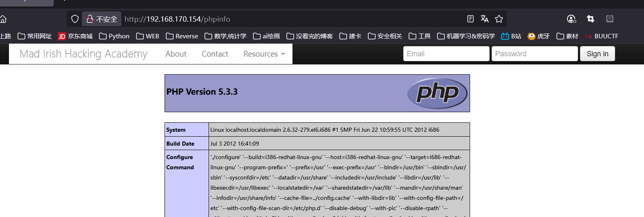Go to the Contact page
Viewport: 644px width, 217px height.
[x=215, y=54]
